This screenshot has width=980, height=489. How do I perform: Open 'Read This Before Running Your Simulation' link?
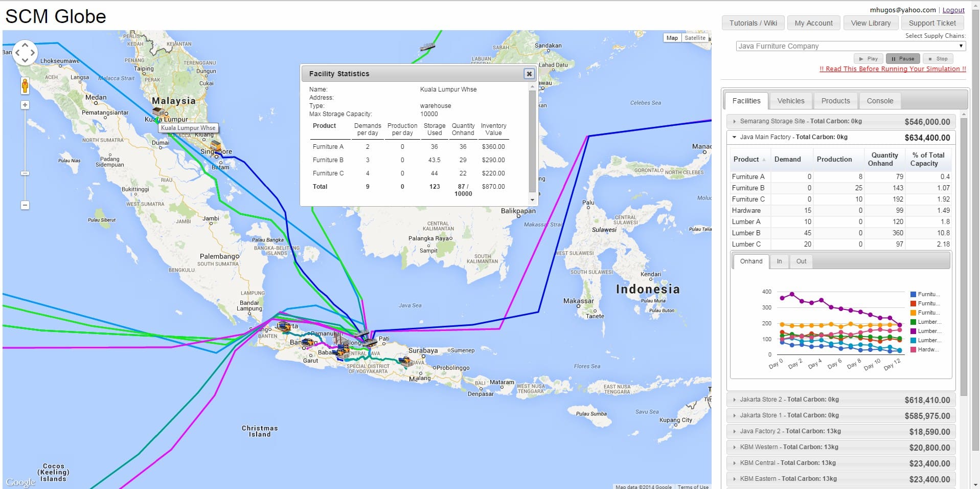(x=893, y=69)
